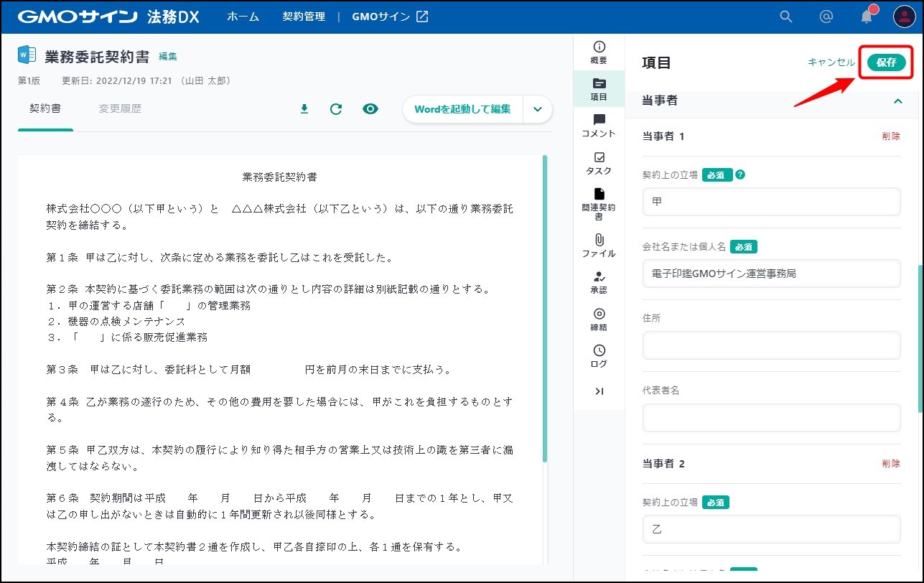This screenshot has height=583, width=924.
Task: Open the タスク sidebar panel
Action: (599, 163)
